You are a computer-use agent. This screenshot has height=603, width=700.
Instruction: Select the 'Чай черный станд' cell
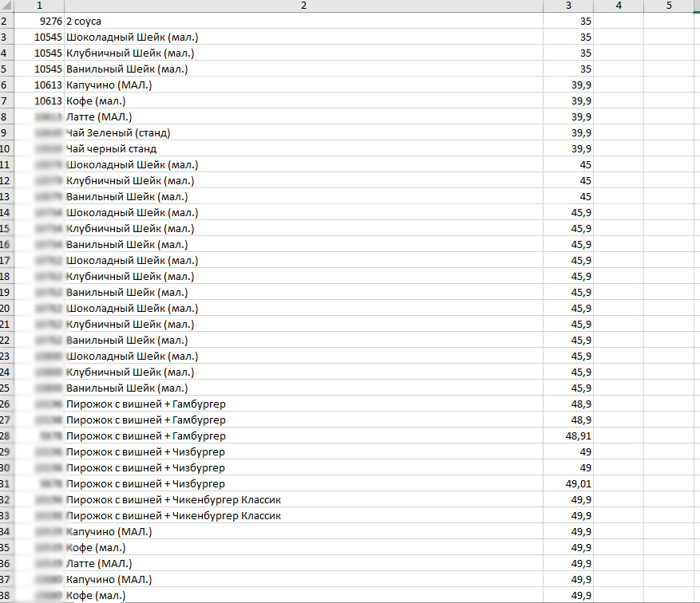pyautogui.click(x=303, y=148)
